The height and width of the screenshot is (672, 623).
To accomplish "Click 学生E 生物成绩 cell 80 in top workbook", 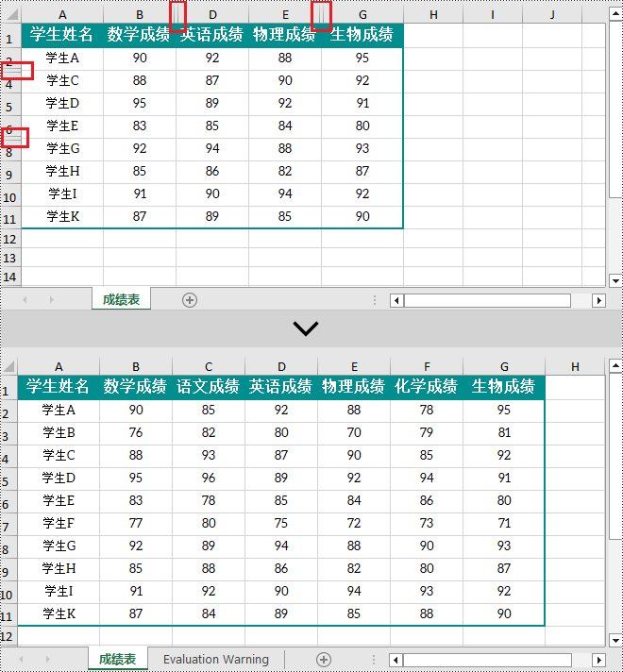I will 362,126.
